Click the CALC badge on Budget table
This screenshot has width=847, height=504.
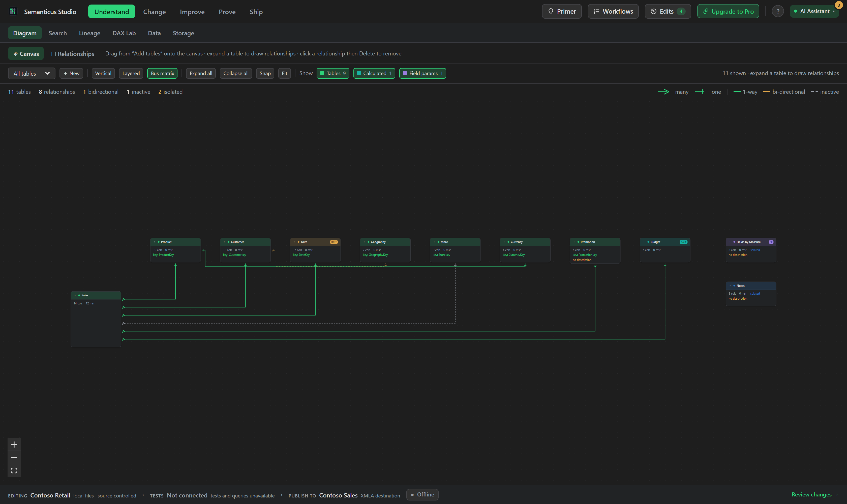pyautogui.click(x=683, y=242)
